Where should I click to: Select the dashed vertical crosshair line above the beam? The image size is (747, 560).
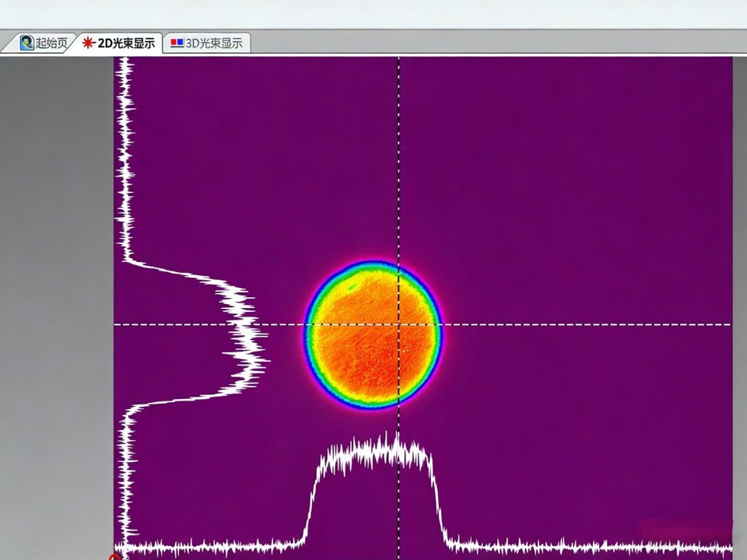pyautogui.click(x=399, y=156)
